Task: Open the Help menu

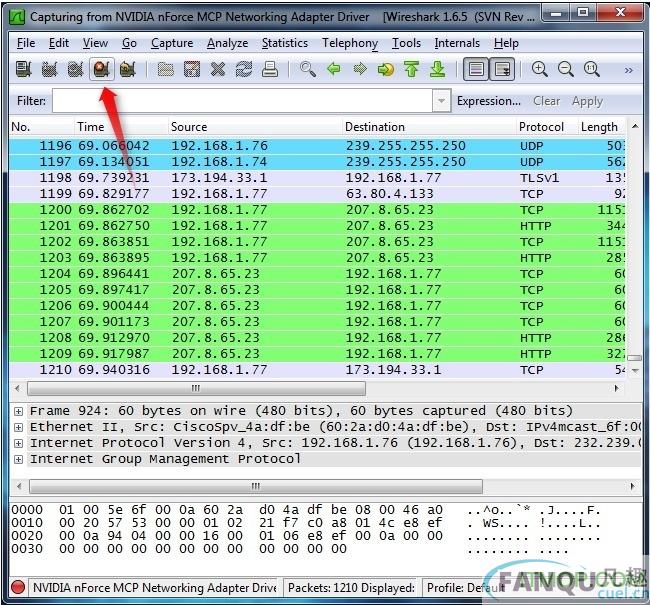Action: tap(506, 43)
